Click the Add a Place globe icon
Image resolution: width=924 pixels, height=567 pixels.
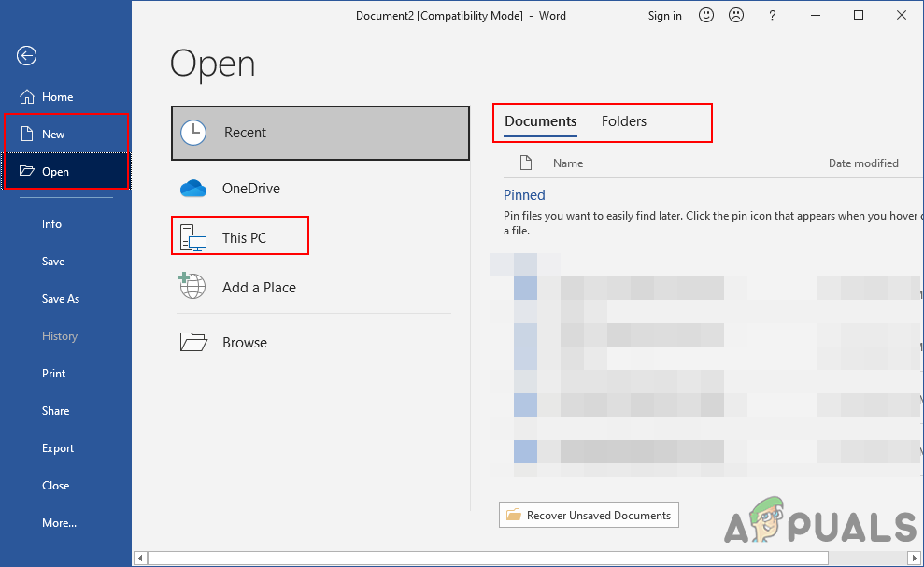(x=193, y=287)
